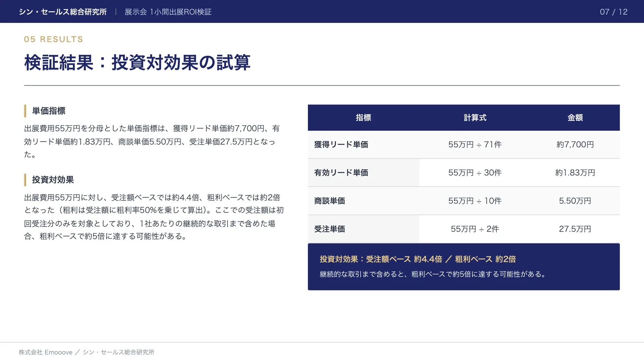This screenshot has width=644, height=362.
Task: Click the 計算式 column header
Action: [475, 117]
